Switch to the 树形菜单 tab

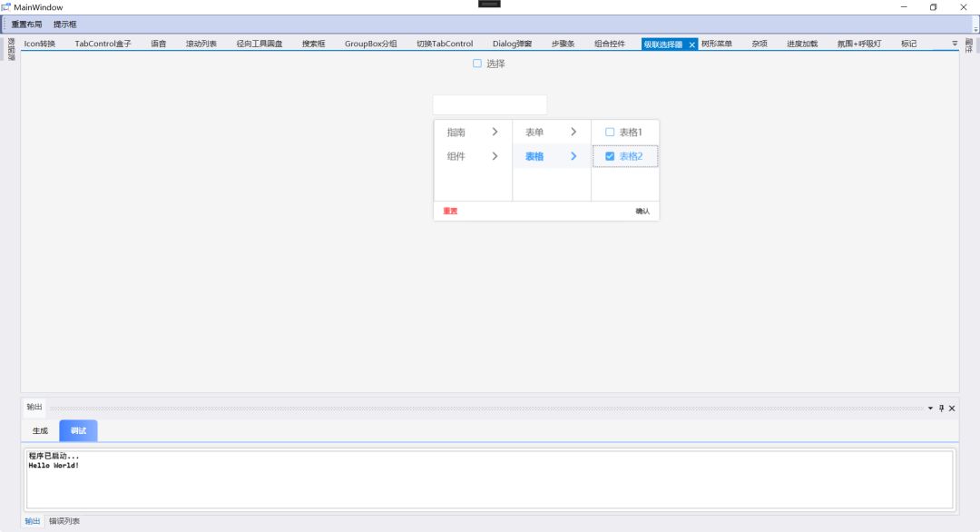tap(716, 44)
